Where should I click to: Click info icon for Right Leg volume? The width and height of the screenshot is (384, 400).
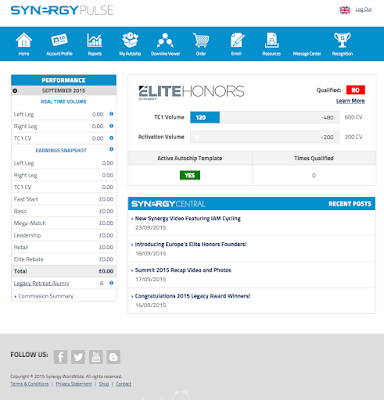(x=111, y=126)
